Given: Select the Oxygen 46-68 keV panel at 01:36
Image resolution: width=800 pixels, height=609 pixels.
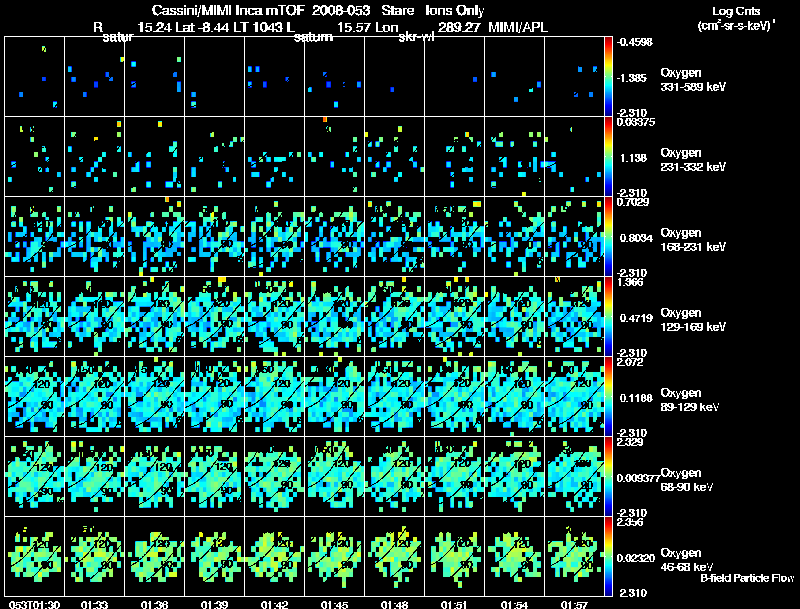Looking at the screenshot, I should (155, 557).
